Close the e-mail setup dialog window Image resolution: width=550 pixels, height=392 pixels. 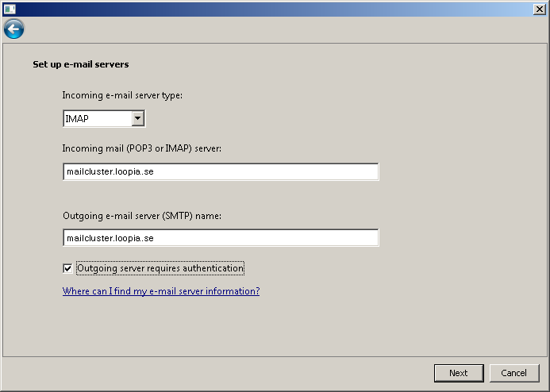coord(539,9)
